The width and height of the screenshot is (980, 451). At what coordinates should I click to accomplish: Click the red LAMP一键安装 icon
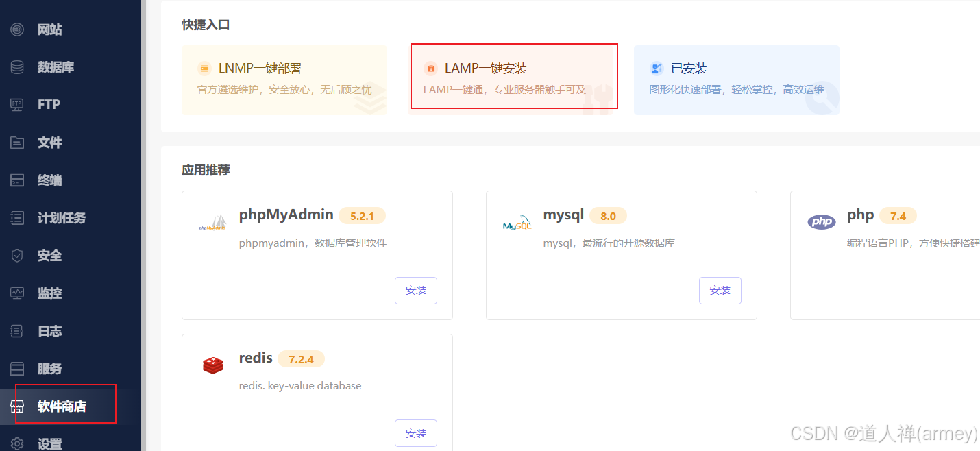(x=430, y=69)
